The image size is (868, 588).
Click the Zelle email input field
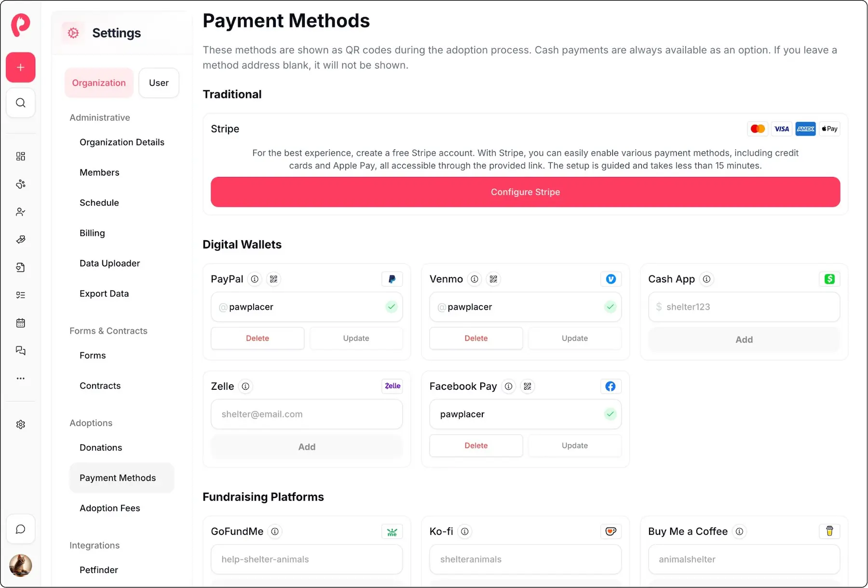(x=307, y=414)
